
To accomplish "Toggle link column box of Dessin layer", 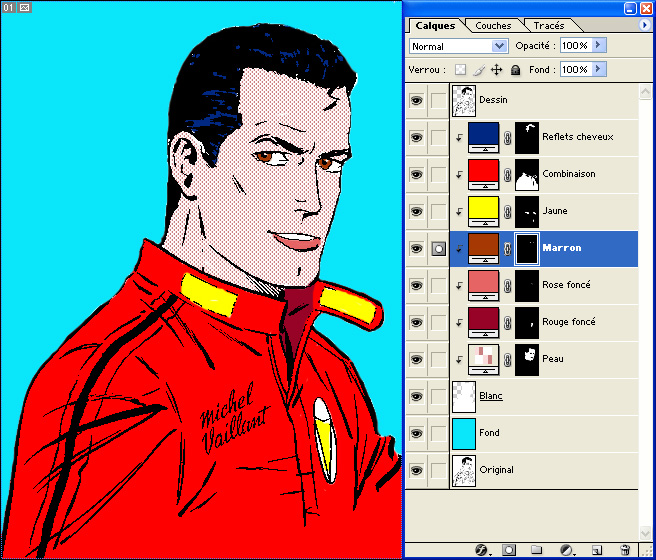I will (x=438, y=101).
